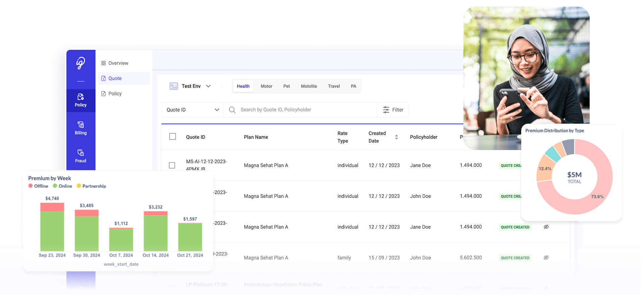Switch to the Pet tab
The width and height of the screenshot is (644, 295).
tap(286, 86)
